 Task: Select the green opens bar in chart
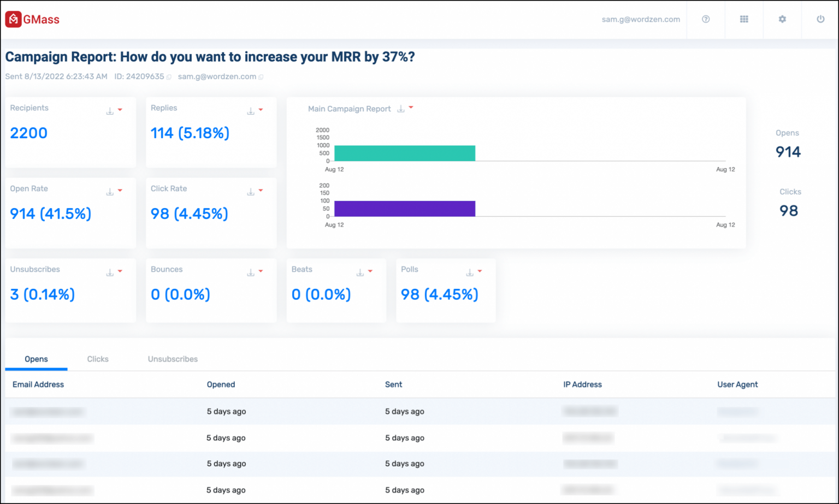[x=404, y=153]
